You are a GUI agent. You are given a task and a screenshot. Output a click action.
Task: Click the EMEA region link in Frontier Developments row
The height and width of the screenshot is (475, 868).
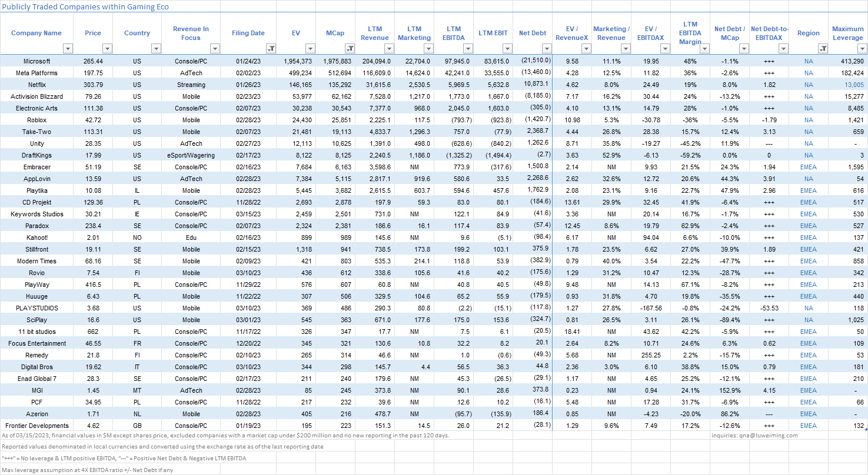pos(809,426)
